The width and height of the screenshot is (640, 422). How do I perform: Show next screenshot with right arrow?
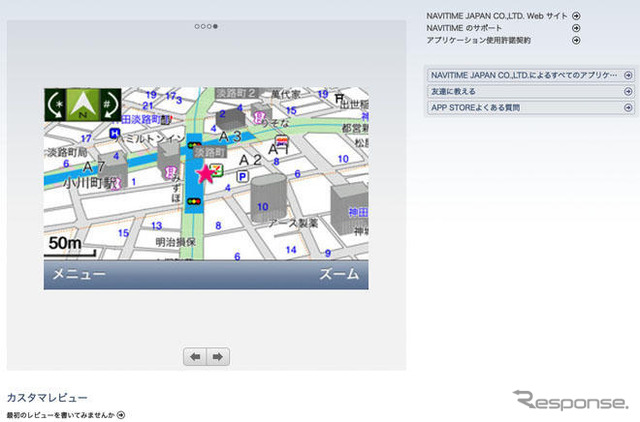click(x=218, y=357)
